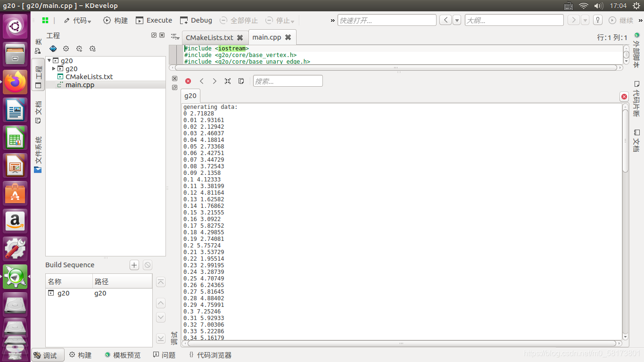
Task: Click the build-selection gear icon in Projects panel
Action: pyautogui.click(x=66, y=49)
